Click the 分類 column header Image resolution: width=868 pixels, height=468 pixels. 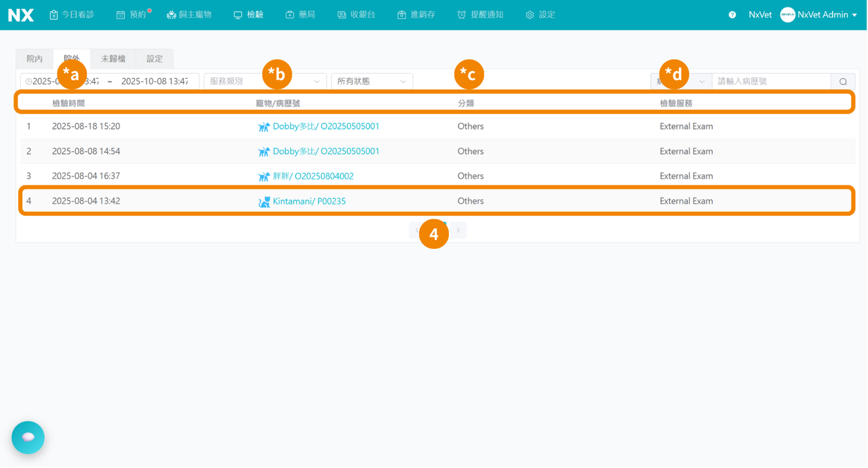pyautogui.click(x=466, y=104)
